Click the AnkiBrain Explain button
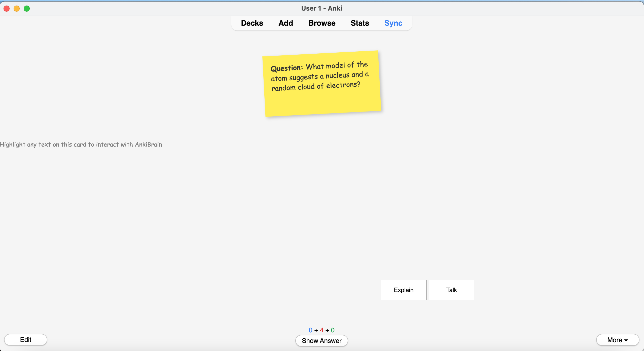Image resolution: width=644 pixels, height=351 pixels. (403, 290)
